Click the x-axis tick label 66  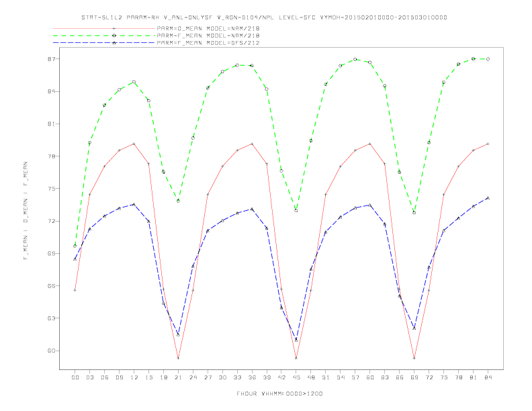tap(400, 377)
